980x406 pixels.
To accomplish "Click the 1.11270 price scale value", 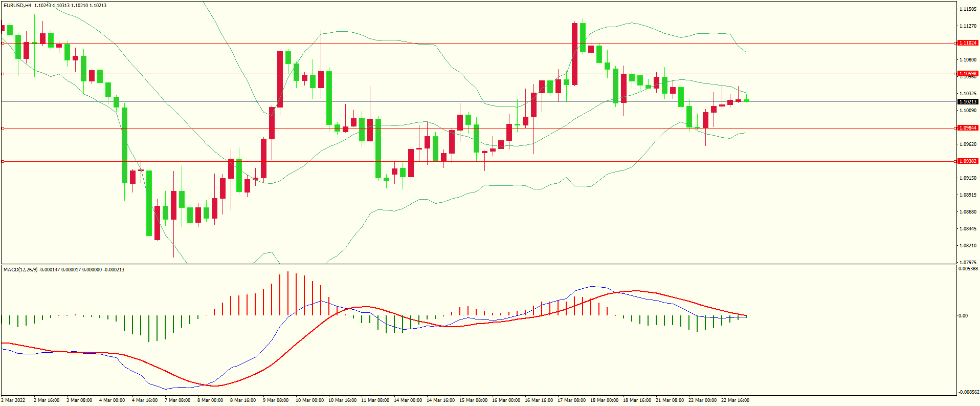I will (968, 26).
